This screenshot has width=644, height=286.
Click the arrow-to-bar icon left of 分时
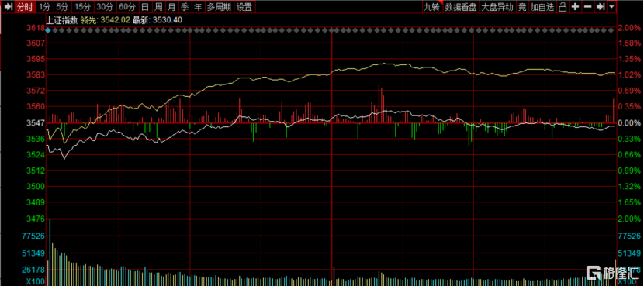(x=8, y=6)
